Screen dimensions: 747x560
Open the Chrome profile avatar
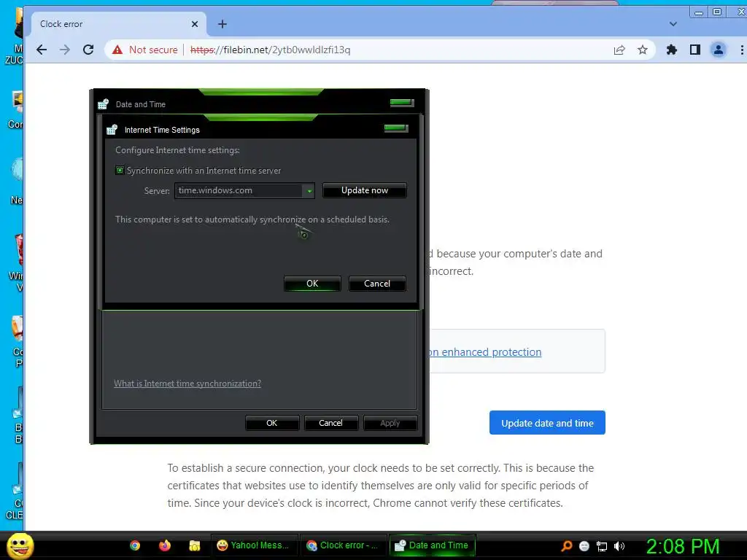pos(719,50)
